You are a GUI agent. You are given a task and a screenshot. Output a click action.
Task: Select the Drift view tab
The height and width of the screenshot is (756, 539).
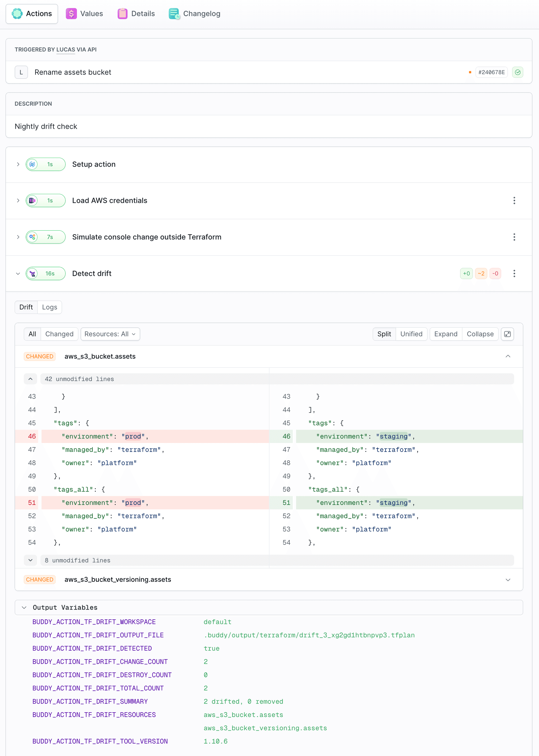pyautogui.click(x=26, y=307)
